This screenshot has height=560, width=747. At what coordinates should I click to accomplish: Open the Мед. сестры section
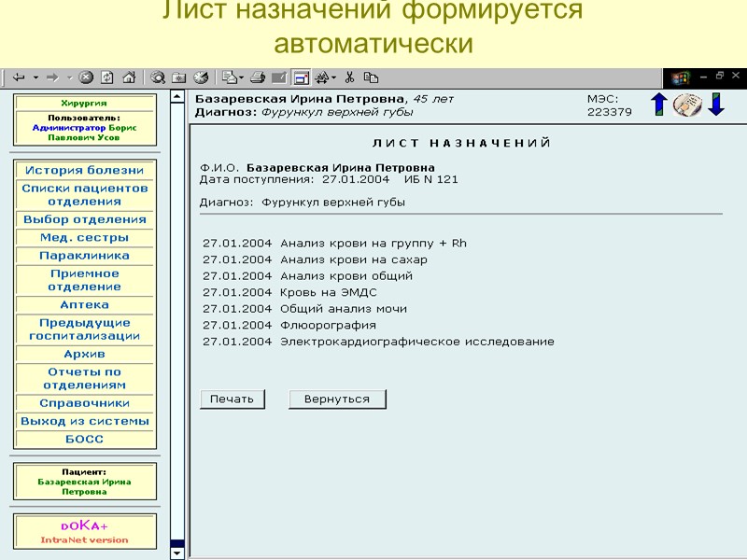85,238
